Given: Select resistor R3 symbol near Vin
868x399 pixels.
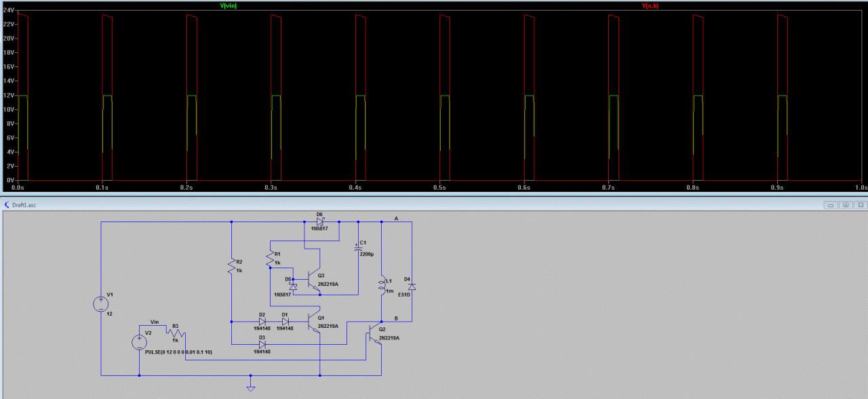Looking at the screenshot, I should point(176,333).
